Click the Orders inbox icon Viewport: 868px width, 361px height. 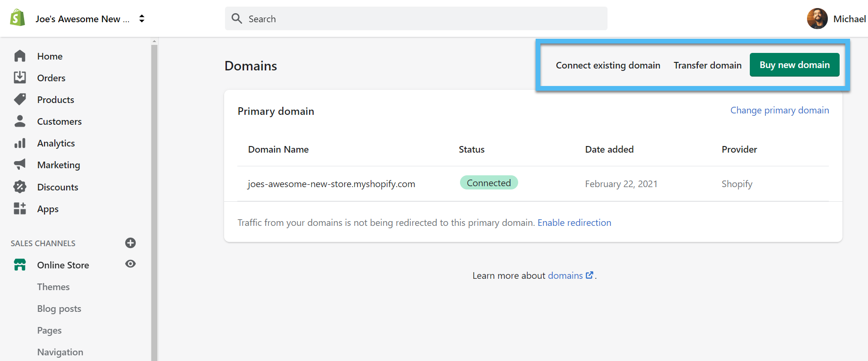[20, 77]
